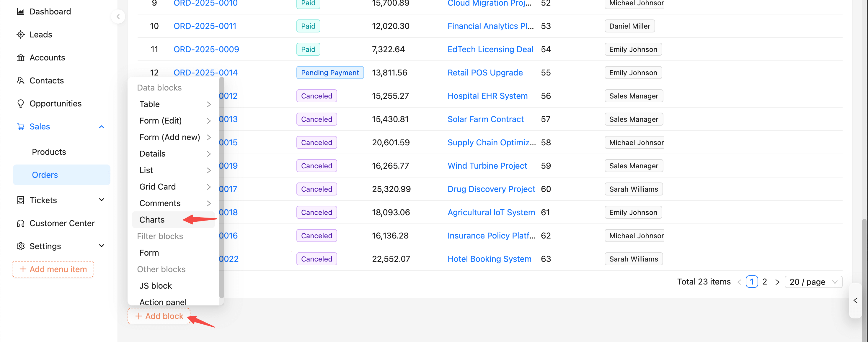Expand the Tickets submenu

102,200
